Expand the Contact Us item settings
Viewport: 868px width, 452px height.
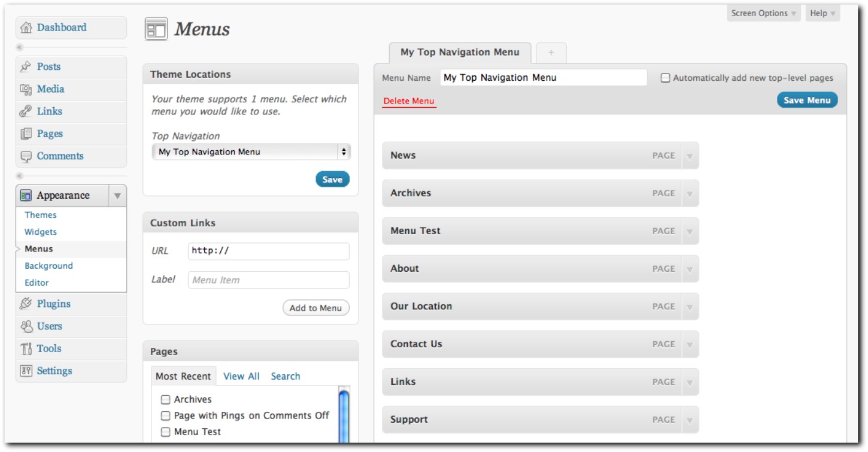pyautogui.click(x=690, y=344)
